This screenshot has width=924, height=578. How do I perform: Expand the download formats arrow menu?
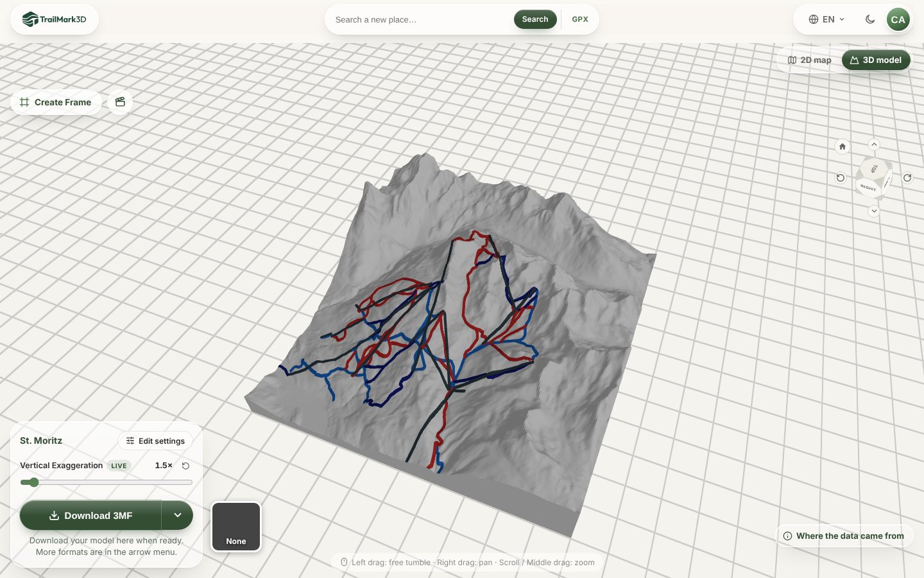(178, 515)
